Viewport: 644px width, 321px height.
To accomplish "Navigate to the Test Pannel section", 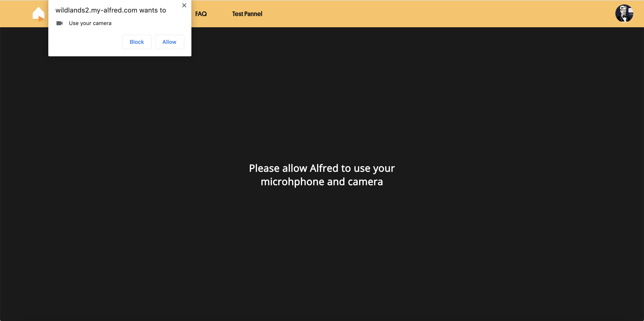I will click(x=247, y=14).
